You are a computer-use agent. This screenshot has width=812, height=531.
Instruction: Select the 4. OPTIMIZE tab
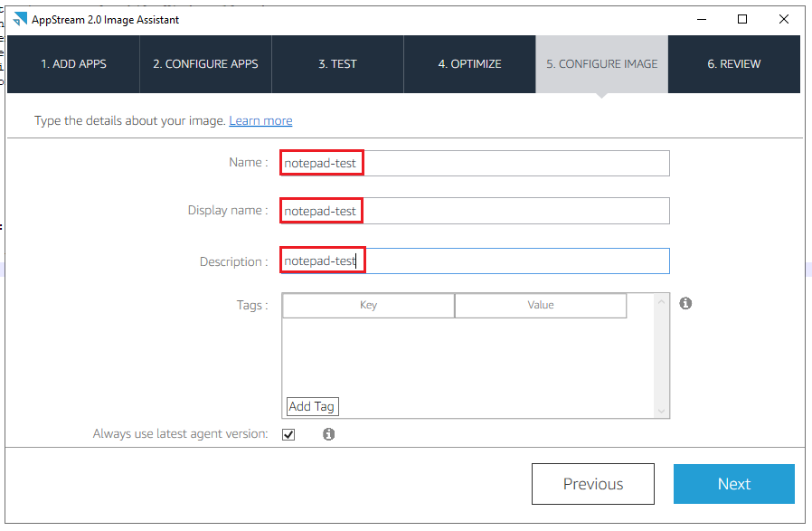coord(469,64)
